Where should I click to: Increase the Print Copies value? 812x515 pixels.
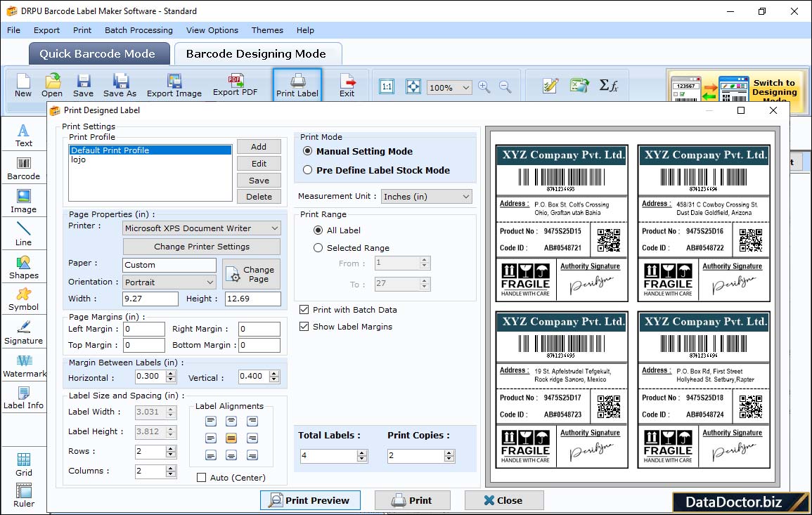tap(449, 453)
